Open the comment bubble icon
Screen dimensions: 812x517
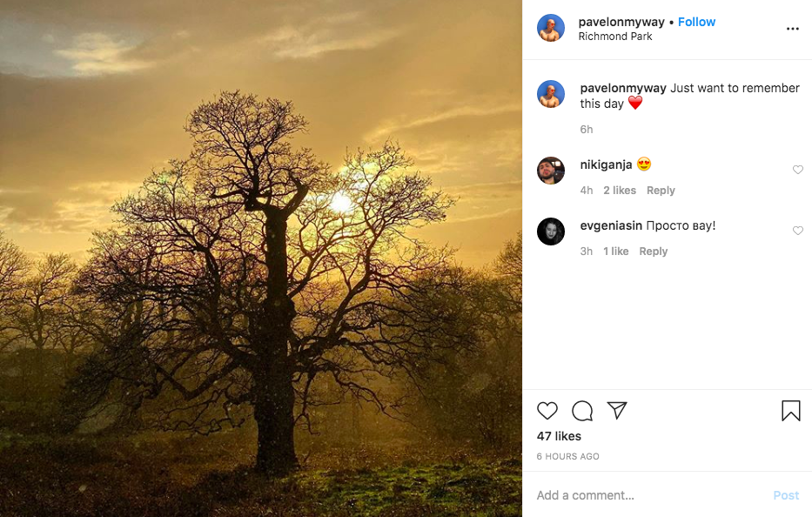(x=582, y=411)
